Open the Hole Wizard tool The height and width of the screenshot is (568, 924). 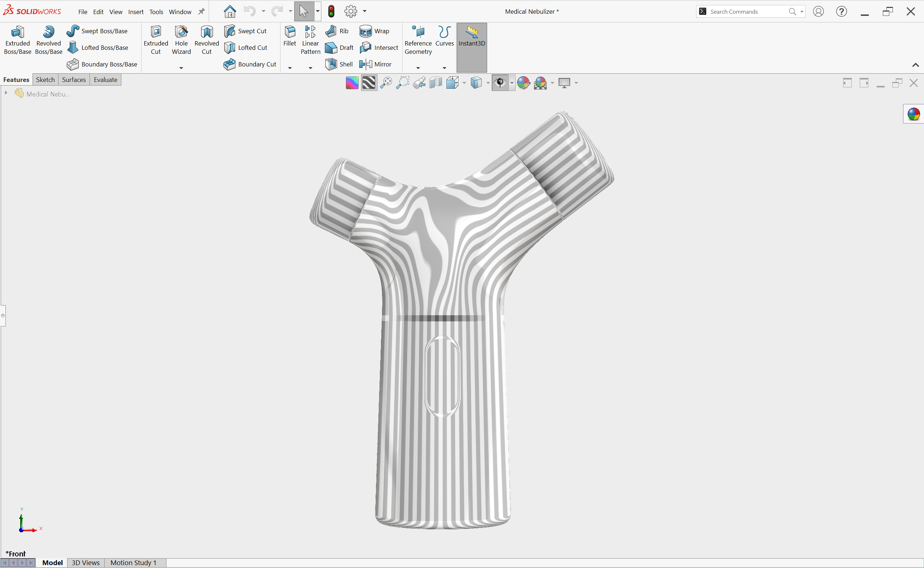click(x=181, y=39)
